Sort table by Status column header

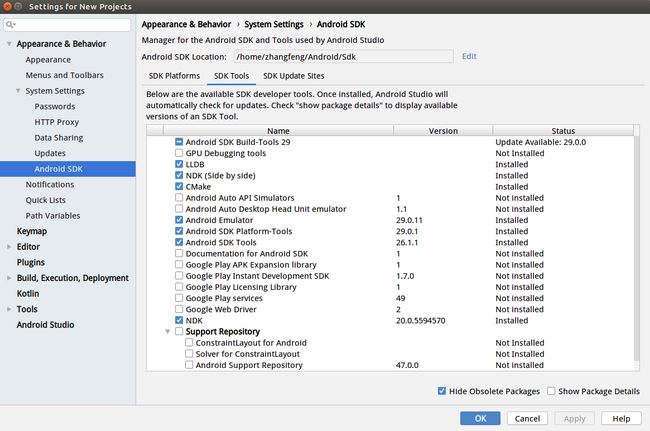tap(563, 131)
